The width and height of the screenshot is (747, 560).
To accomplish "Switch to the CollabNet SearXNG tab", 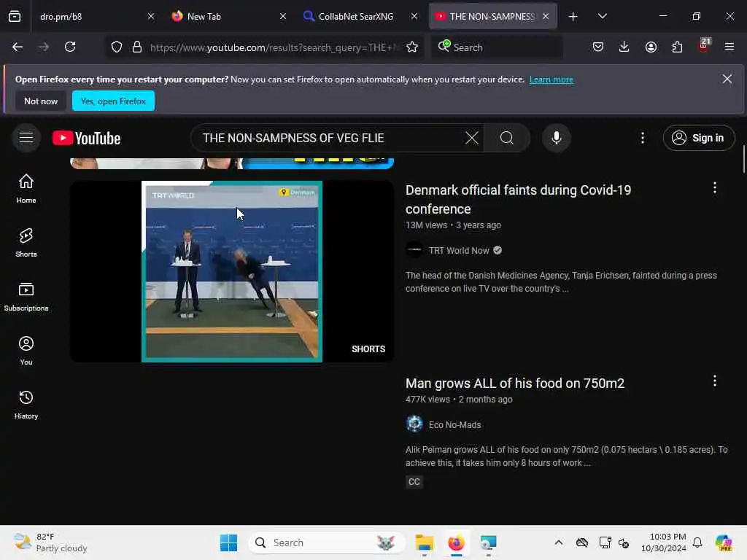I will (x=356, y=17).
